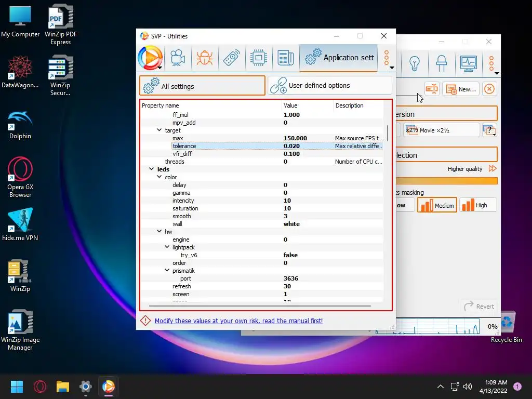Screen dimensions: 532x399
Task: Collapse the target tree node
Action: pyautogui.click(x=159, y=130)
